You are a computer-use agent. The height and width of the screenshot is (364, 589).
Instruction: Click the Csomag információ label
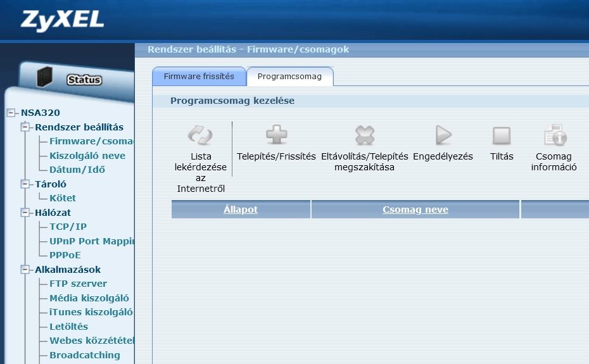click(x=554, y=161)
